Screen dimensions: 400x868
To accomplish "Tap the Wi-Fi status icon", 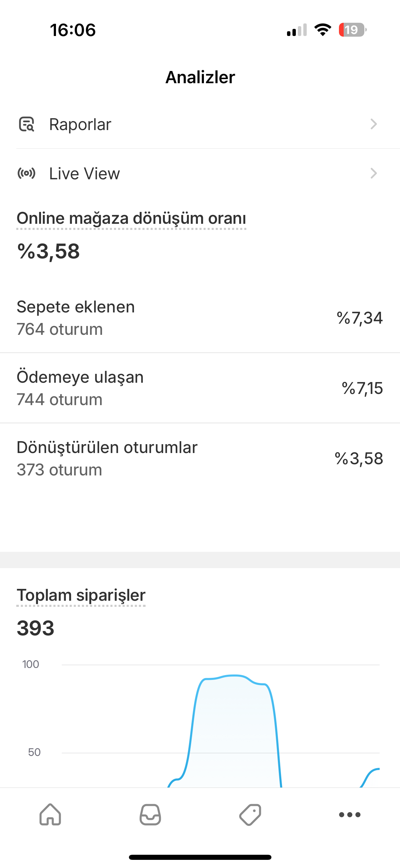I will (x=323, y=30).
